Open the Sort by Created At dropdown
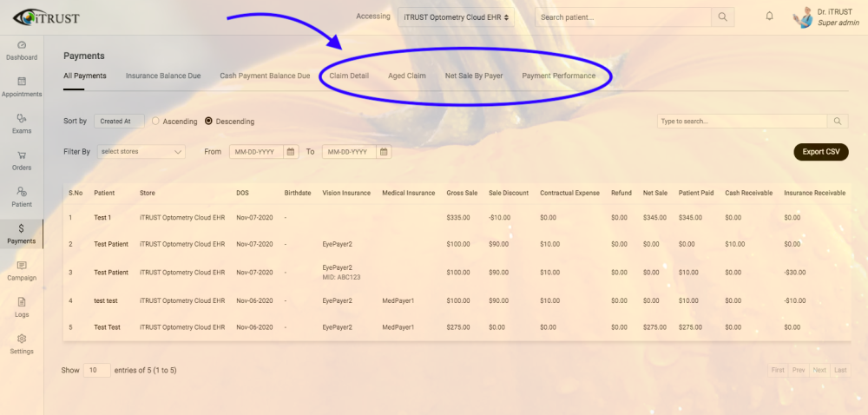 (x=119, y=122)
